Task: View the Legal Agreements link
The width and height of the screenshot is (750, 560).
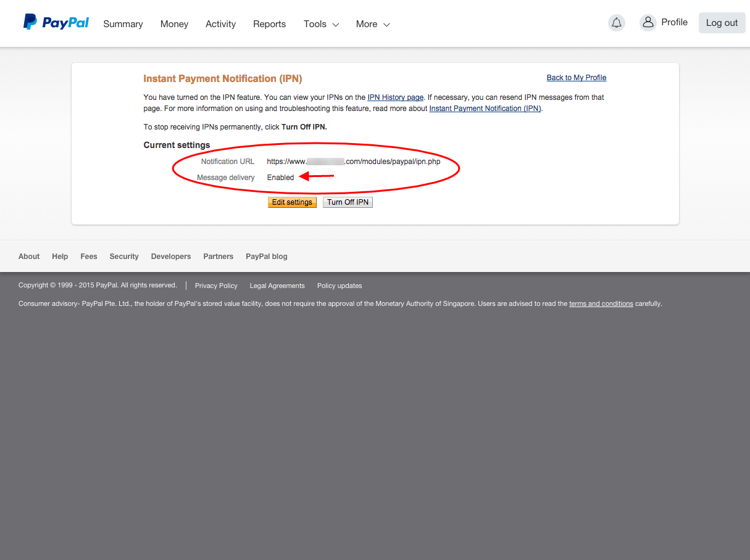Action: coord(277,286)
